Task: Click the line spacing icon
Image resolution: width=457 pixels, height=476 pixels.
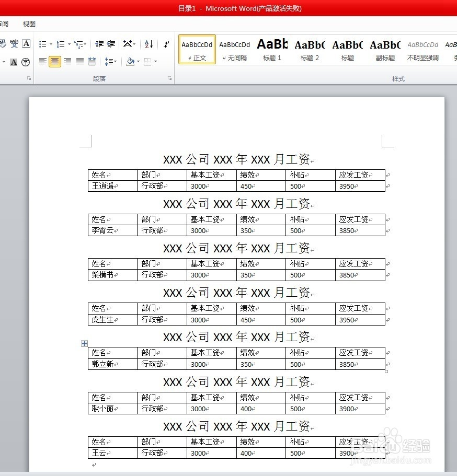Action: pos(109,62)
